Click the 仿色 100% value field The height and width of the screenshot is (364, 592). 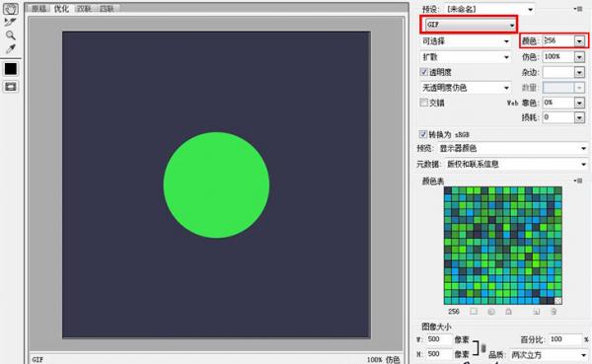[558, 56]
